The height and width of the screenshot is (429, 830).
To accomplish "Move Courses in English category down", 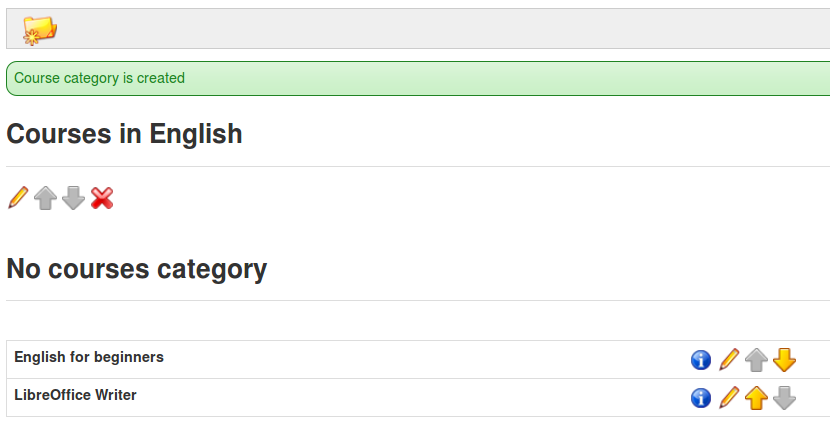I will pyautogui.click(x=74, y=198).
